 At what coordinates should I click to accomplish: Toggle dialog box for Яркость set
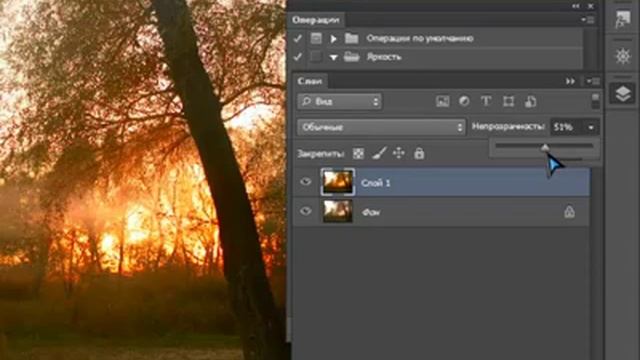[x=316, y=56]
